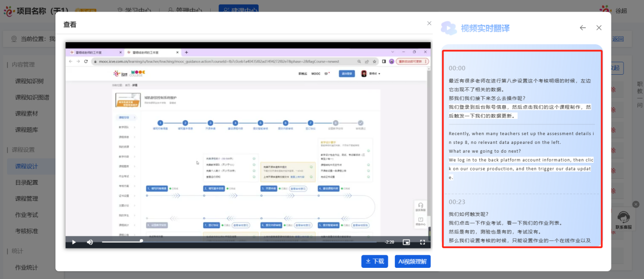
Task: Click the 视频实时翻译 cloud play icon
Action: 449,28
